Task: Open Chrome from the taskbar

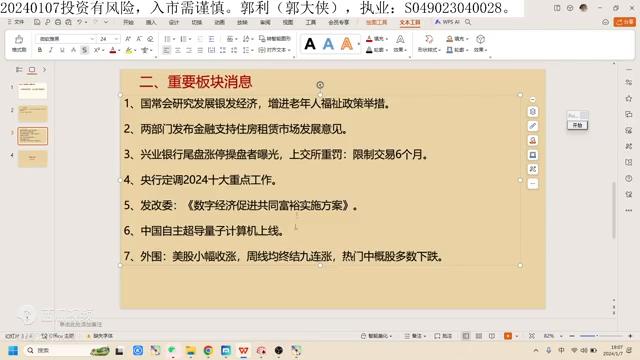Action: pos(208,350)
